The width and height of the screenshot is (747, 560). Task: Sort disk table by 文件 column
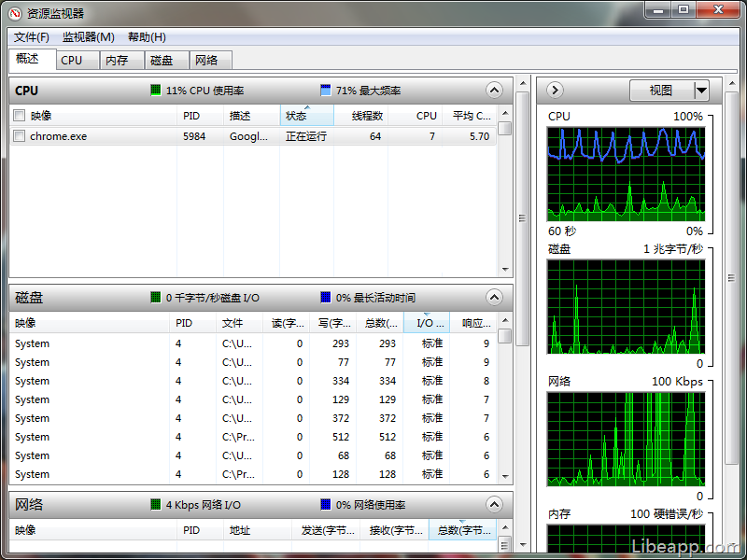pyautogui.click(x=239, y=323)
